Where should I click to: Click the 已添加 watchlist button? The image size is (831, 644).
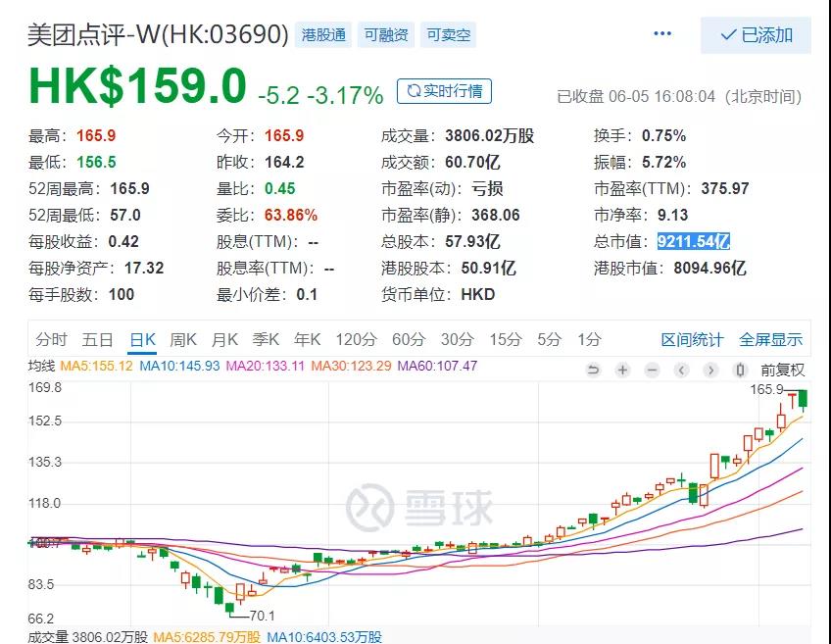pyautogui.click(x=756, y=35)
